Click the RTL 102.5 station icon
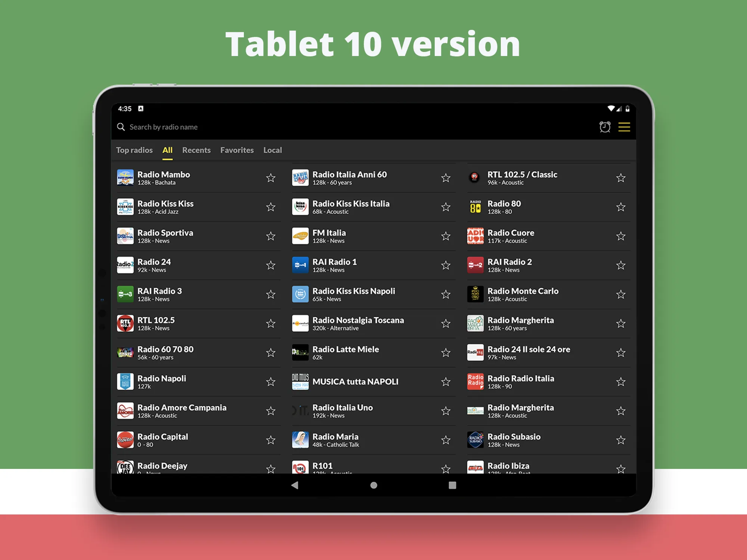The width and height of the screenshot is (747, 560). click(x=125, y=324)
